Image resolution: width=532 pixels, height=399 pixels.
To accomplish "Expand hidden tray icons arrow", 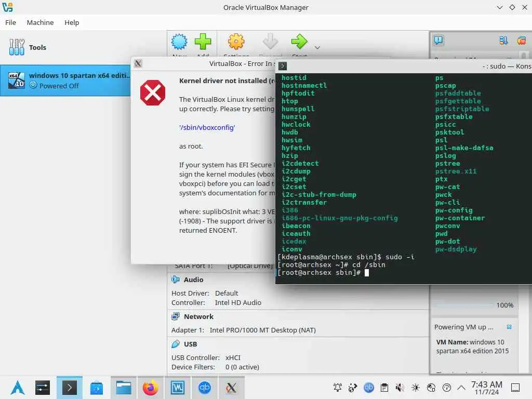I will tap(461, 388).
